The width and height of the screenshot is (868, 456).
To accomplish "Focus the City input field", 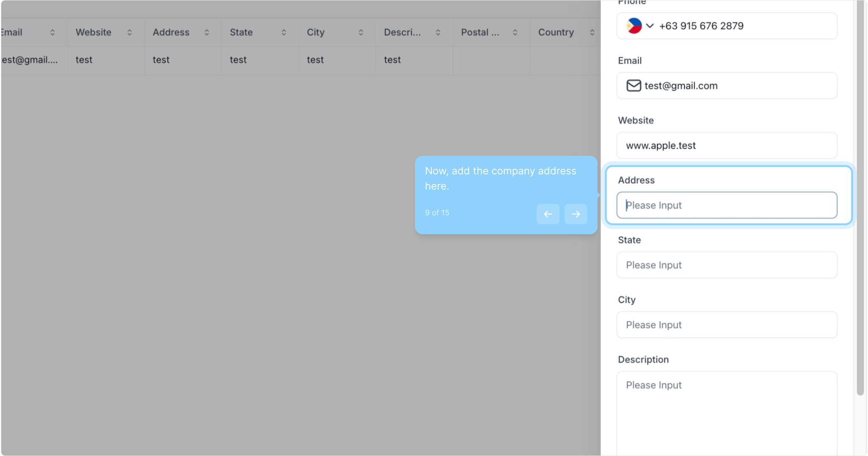I will pos(727,325).
